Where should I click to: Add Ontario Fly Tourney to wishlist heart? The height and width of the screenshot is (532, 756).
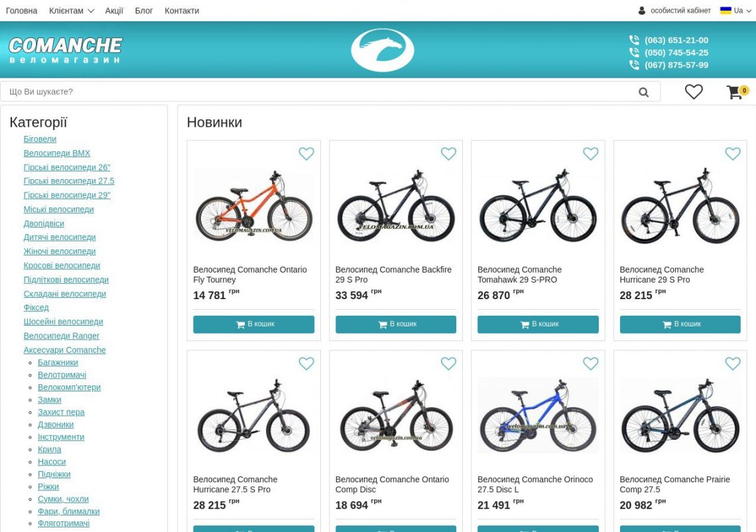click(x=306, y=154)
